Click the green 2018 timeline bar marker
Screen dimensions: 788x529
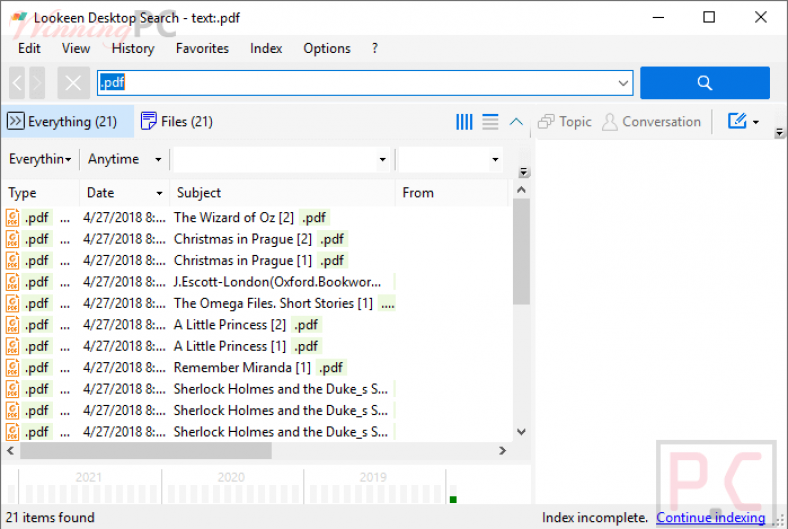point(453,499)
